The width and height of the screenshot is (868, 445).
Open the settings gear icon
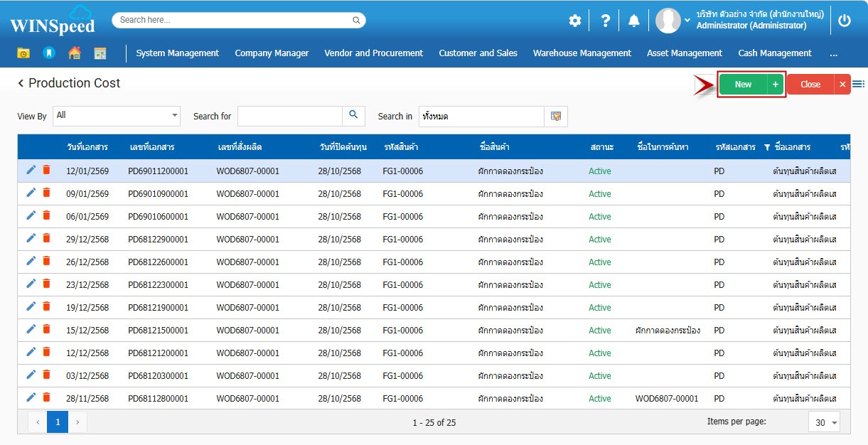tap(574, 21)
